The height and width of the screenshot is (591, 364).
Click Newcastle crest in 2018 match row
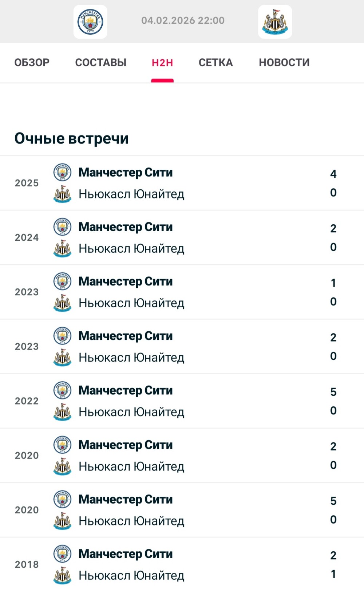point(62,575)
